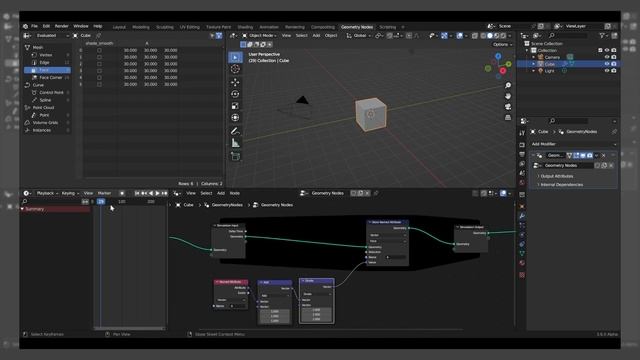Switch to the Shading workspace tab
The width and height of the screenshot is (640, 360).
tap(245, 27)
